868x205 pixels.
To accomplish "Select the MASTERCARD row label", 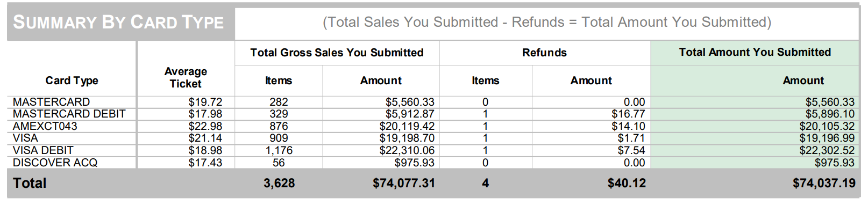I will coord(52,102).
